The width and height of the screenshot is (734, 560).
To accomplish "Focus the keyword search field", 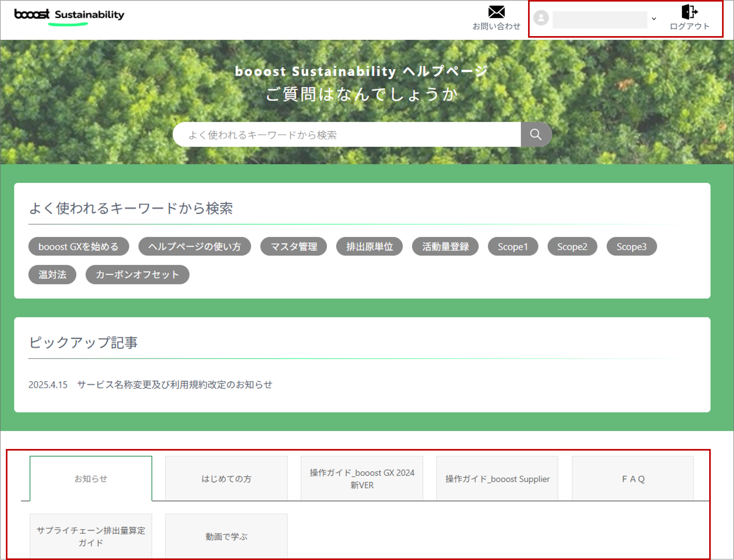I will point(347,134).
